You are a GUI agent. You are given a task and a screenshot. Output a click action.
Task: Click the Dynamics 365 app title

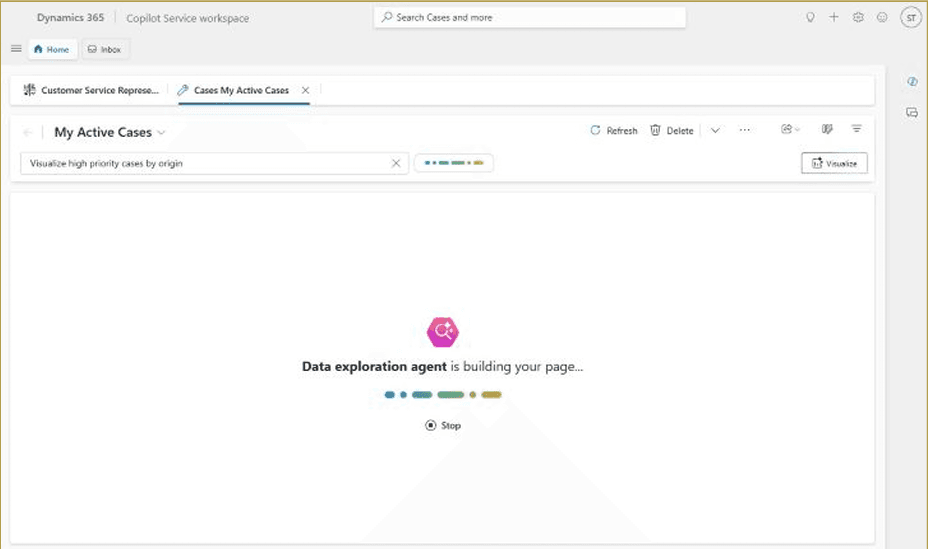coord(70,18)
